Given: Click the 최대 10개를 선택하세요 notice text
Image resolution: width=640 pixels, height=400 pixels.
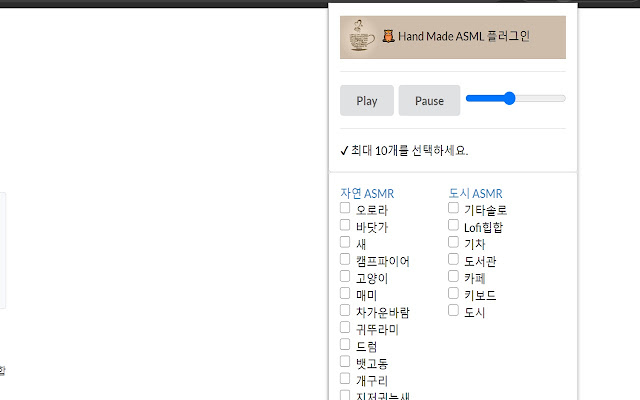Looking at the screenshot, I should 409,151.
